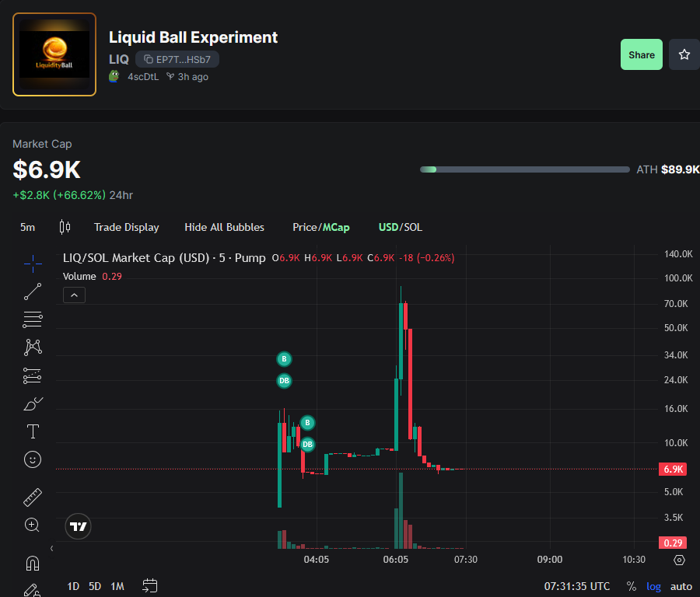Click the upper DB trade bubble
Viewport: 700px width, 597px height.
284,381
